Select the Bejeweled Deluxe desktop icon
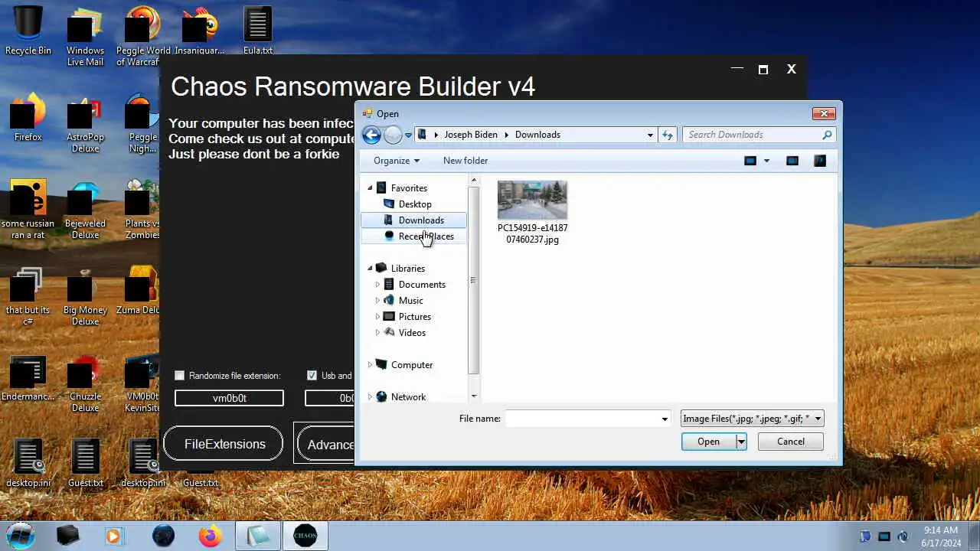Viewport: 980px width, 551px height. [x=85, y=210]
